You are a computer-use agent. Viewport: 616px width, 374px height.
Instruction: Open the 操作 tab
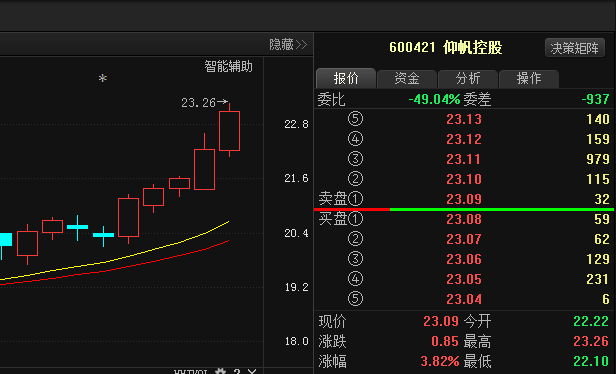529,78
